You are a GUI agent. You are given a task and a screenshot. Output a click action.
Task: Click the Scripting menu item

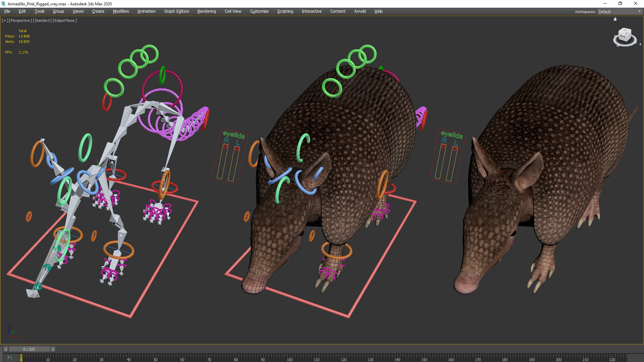point(285,11)
